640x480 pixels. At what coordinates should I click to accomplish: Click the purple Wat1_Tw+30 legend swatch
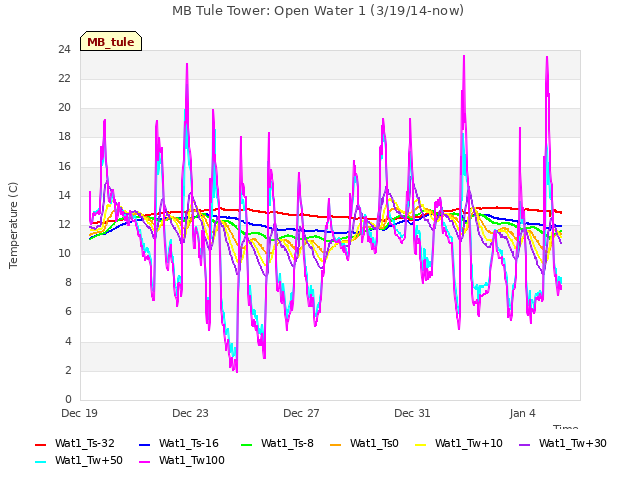pos(524,444)
